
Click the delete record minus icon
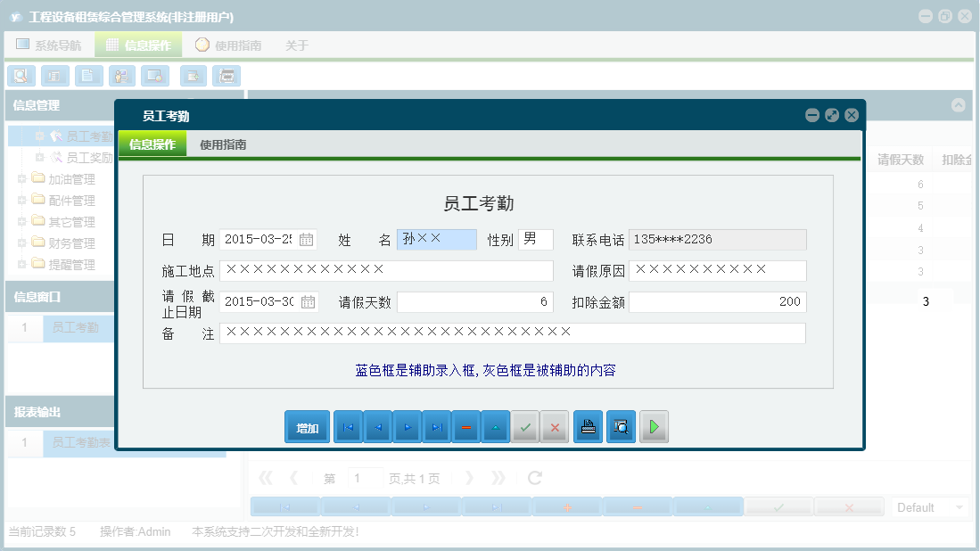pos(465,426)
